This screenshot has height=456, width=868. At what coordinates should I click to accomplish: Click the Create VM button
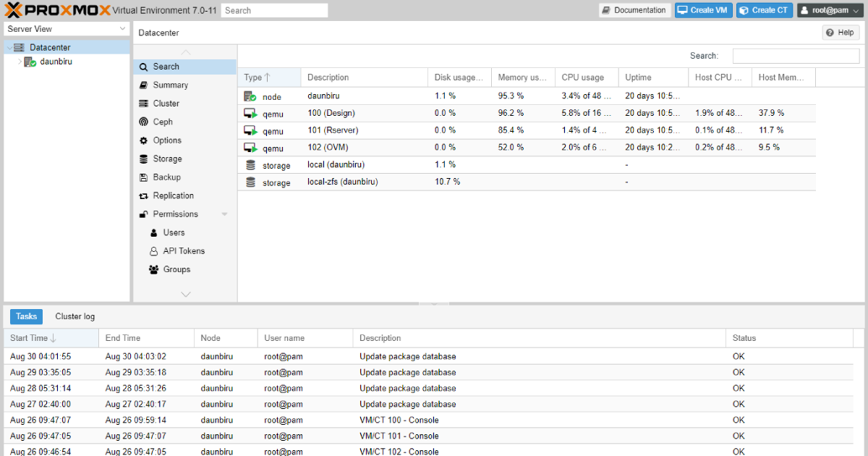click(704, 10)
